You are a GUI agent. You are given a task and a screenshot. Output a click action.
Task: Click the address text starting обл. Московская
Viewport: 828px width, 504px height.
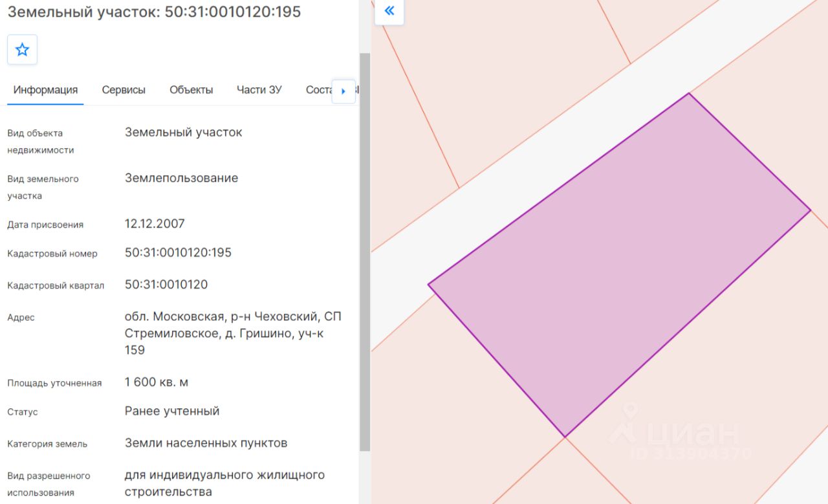(x=233, y=333)
